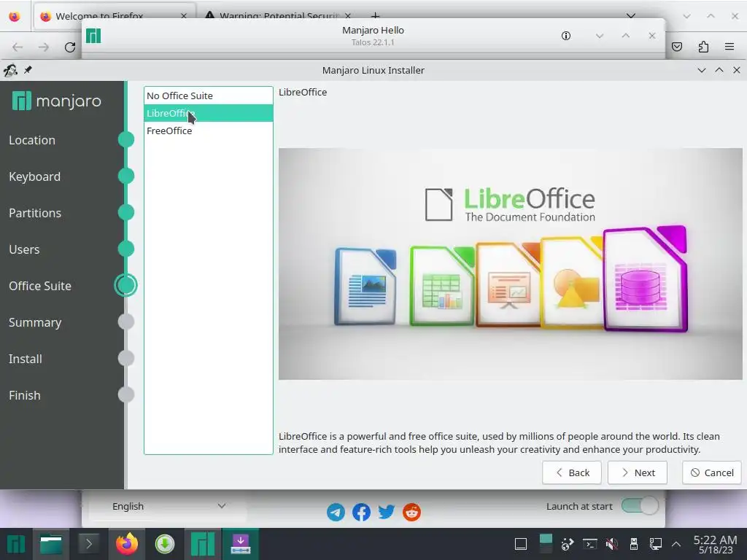Image resolution: width=747 pixels, height=560 pixels.
Task: Click the muted volume icon in system tray
Action: pos(612,543)
